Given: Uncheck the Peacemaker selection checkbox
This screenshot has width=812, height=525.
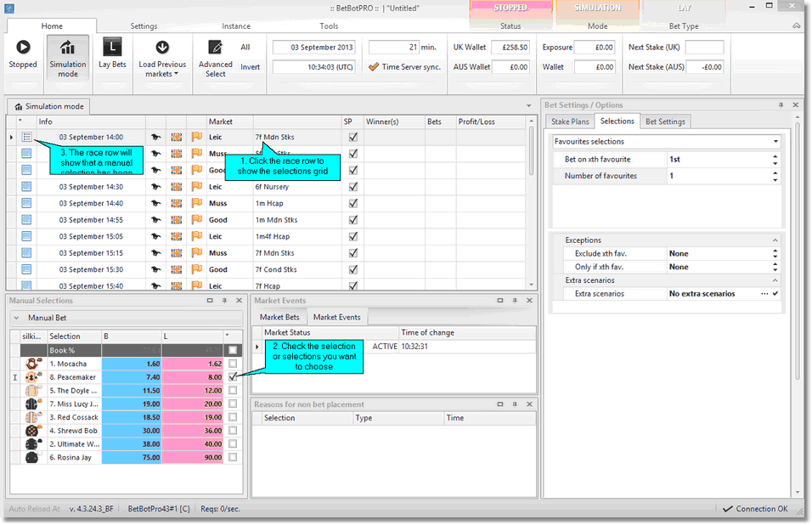Looking at the screenshot, I should [x=233, y=377].
